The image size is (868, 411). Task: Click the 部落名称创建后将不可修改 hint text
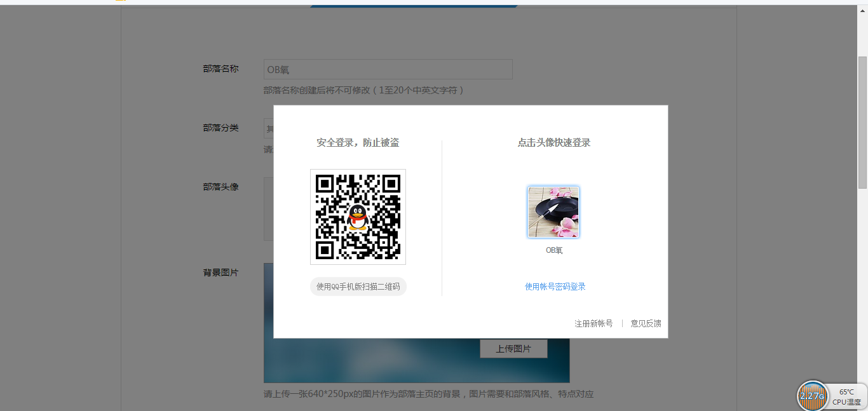[363, 90]
